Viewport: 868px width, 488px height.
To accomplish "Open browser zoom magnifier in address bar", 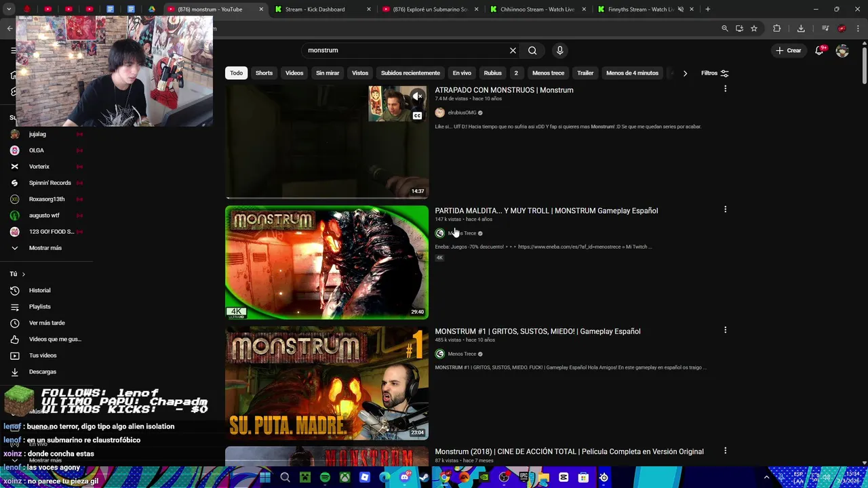I will point(725,28).
